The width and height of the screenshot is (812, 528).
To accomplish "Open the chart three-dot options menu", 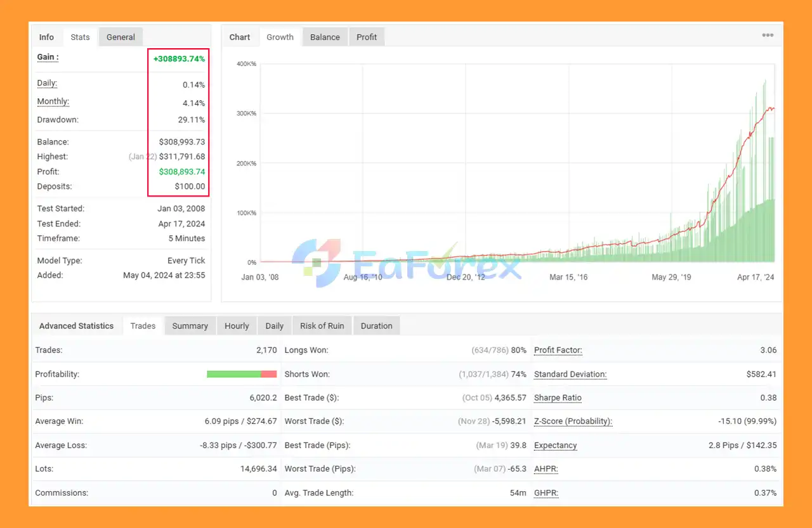I will [x=767, y=35].
